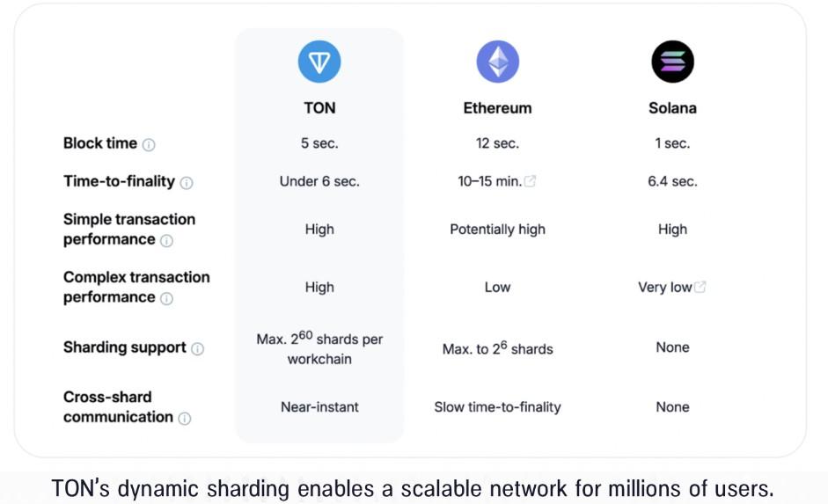Show info for Simple transaction performance
This screenshot has width=828, height=504.
coord(166,240)
